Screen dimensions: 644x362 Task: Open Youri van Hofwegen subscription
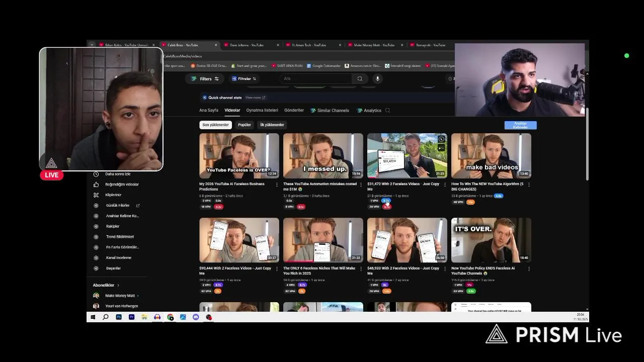pyautogui.click(x=116, y=306)
